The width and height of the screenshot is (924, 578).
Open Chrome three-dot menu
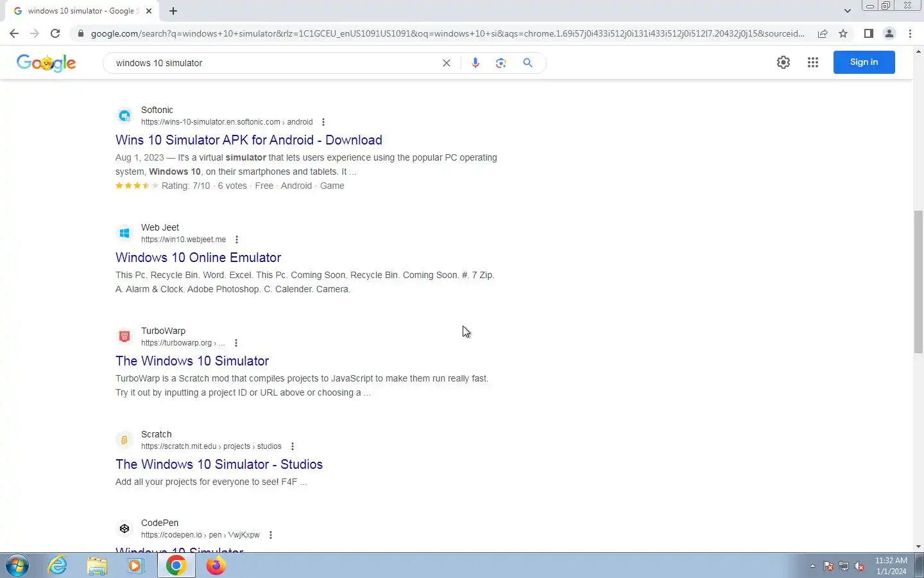910,33
